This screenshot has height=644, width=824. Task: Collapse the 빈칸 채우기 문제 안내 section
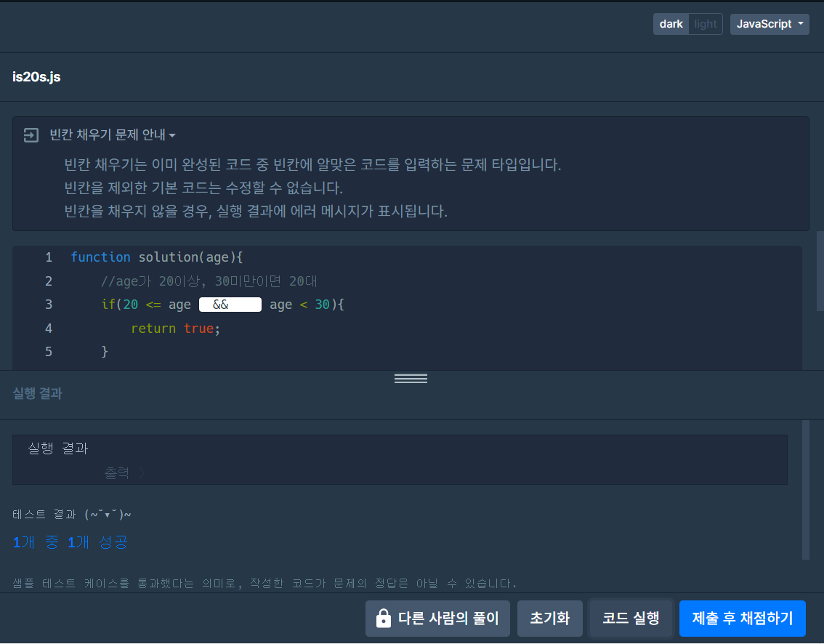(113, 135)
